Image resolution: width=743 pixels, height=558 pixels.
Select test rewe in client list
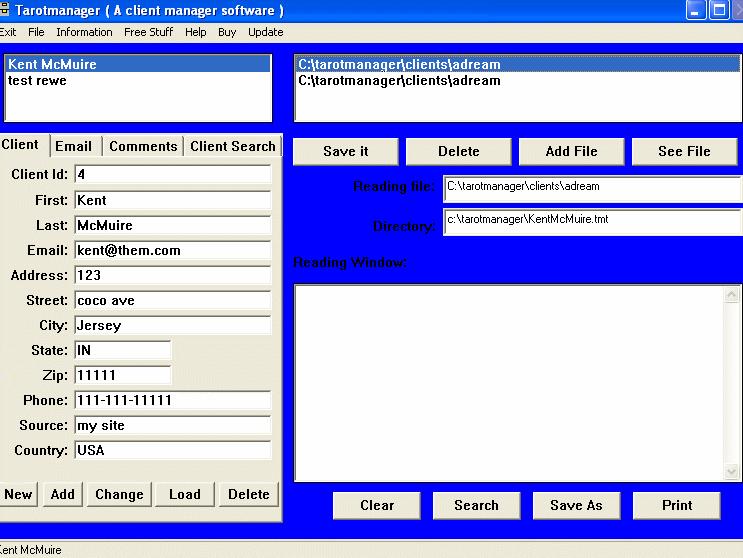click(37, 80)
